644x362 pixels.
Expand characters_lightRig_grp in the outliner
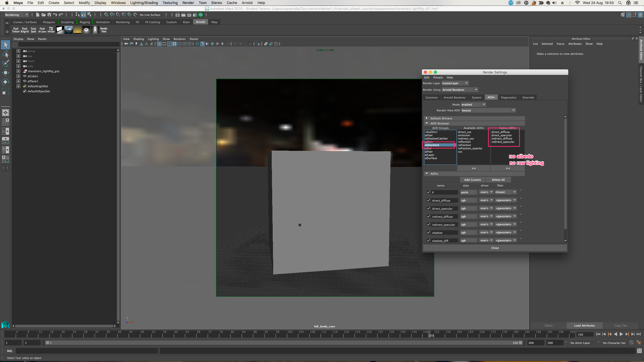point(18,71)
